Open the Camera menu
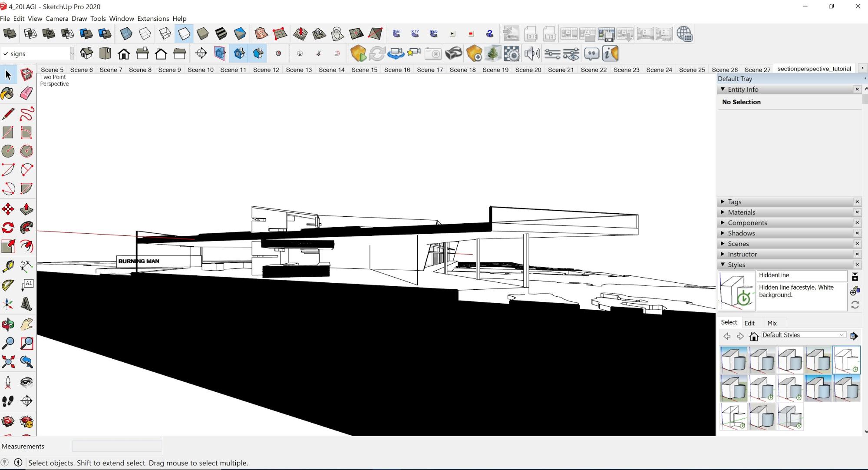868x470 pixels. tap(56, 18)
